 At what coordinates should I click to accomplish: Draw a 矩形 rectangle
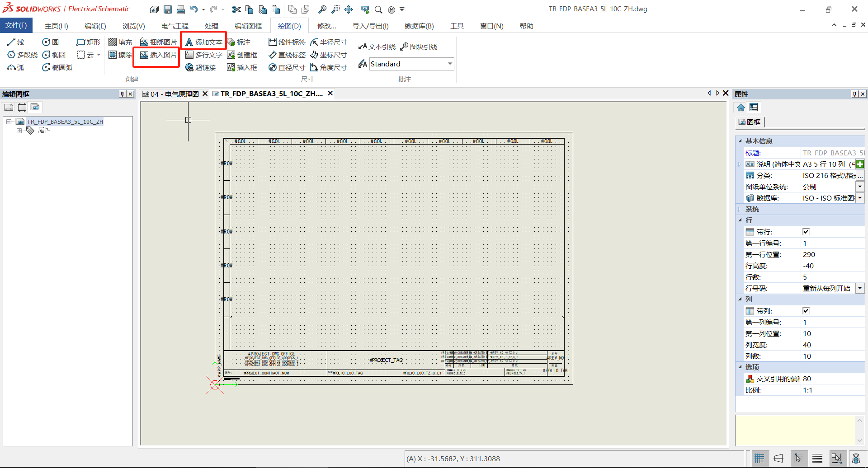(x=89, y=42)
